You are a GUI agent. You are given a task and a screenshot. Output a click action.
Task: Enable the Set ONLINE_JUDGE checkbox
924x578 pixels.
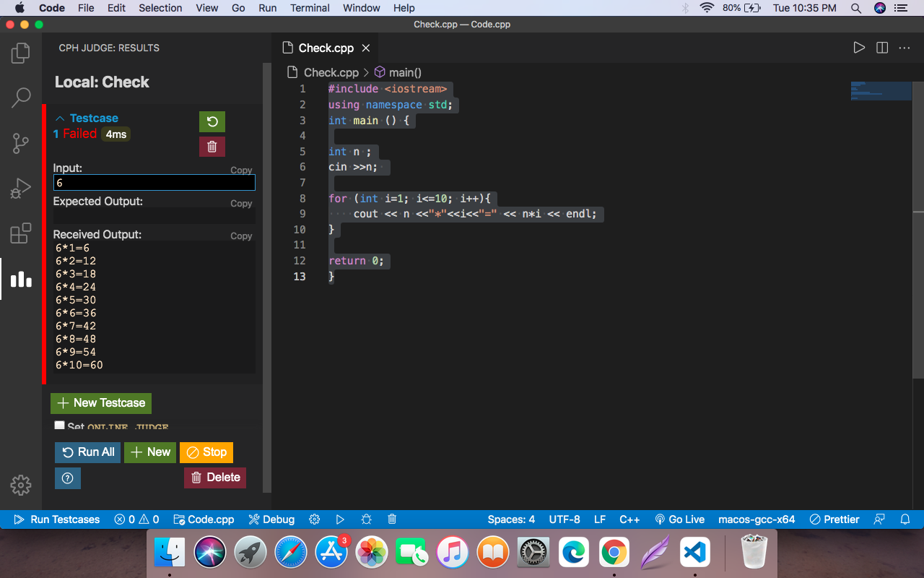pyautogui.click(x=60, y=426)
